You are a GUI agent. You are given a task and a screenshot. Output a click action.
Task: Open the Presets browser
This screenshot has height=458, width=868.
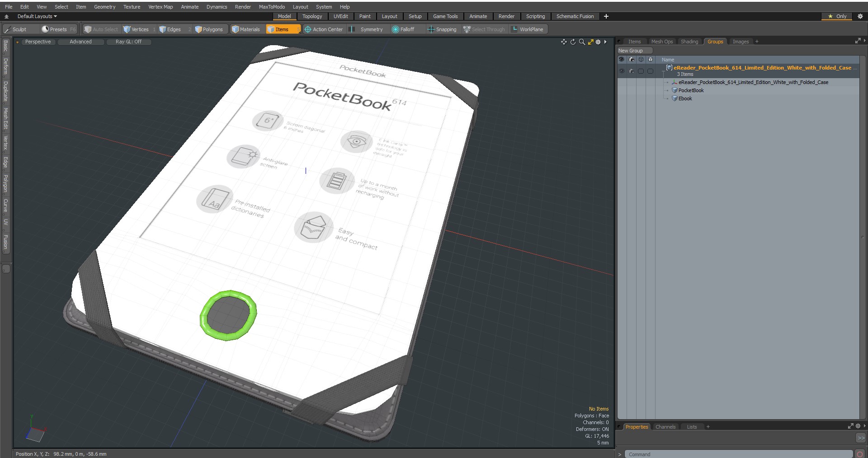(59, 29)
